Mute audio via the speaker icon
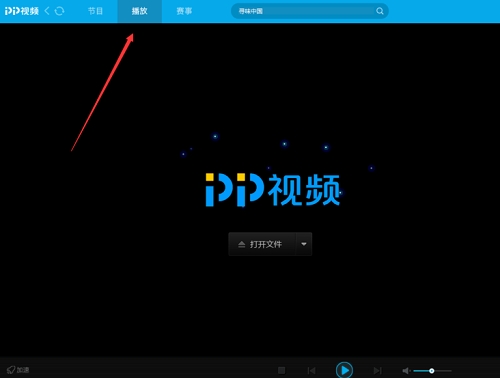The image size is (500, 378). coord(406,371)
